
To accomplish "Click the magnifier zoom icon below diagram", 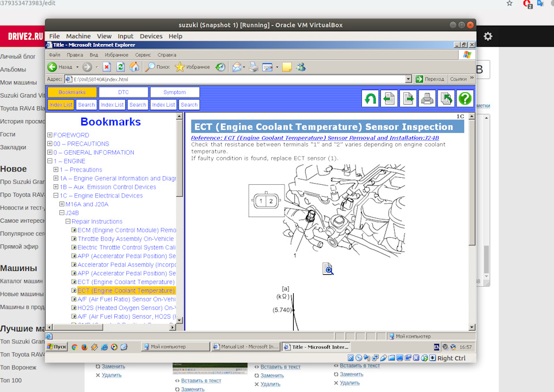I will 328,268.
